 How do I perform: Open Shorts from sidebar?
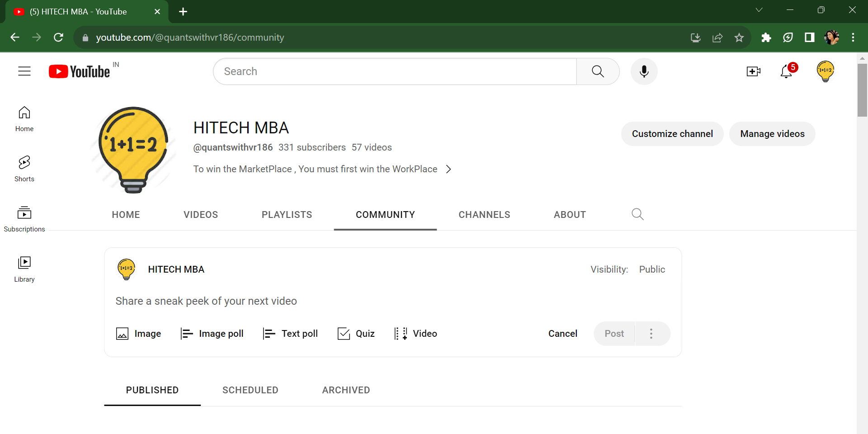coord(24,169)
